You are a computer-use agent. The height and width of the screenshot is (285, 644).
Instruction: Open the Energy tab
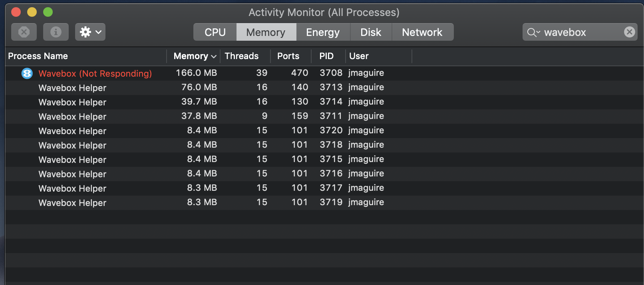tap(323, 32)
